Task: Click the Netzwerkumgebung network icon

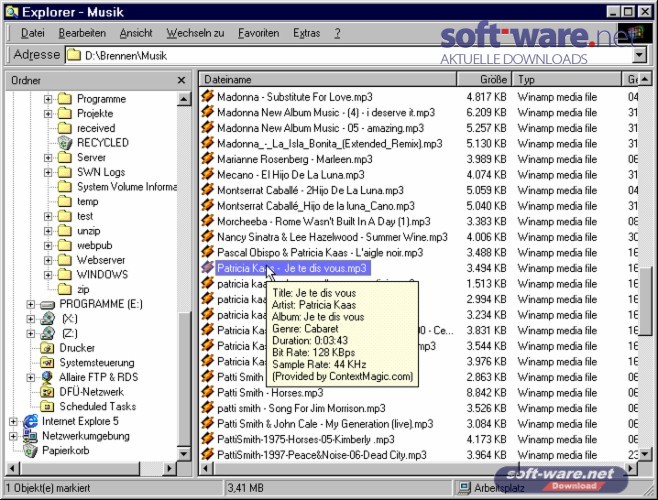Action: tap(30, 436)
